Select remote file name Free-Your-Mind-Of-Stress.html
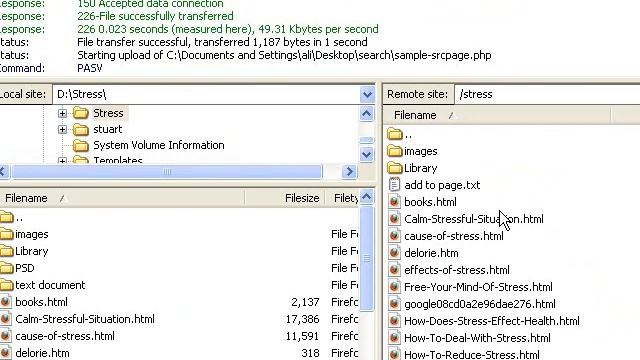 (478, 287)
